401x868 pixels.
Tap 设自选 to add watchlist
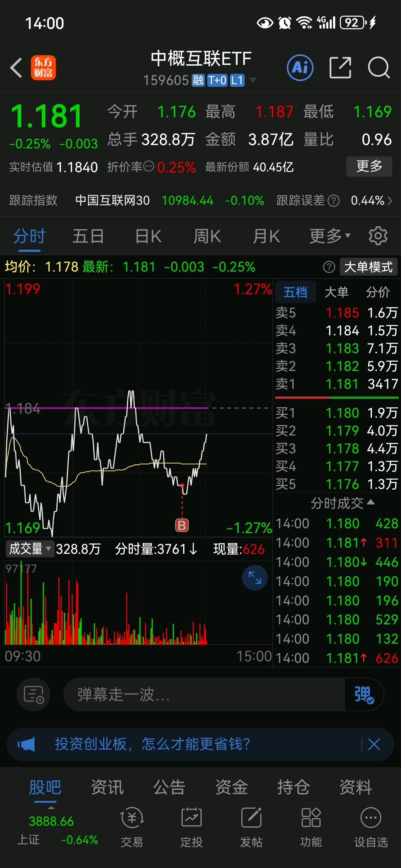point(371,828)
